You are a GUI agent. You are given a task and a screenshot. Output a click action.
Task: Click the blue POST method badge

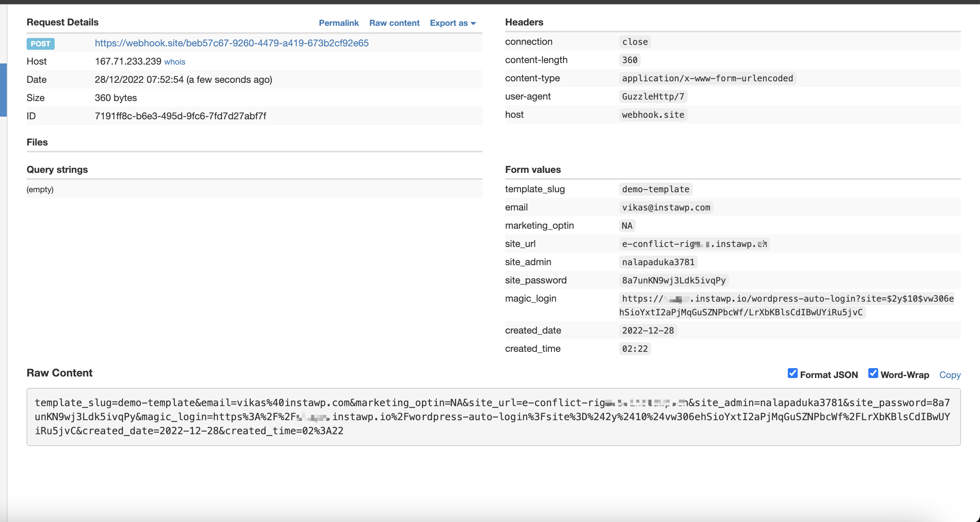tap(40, 44)
